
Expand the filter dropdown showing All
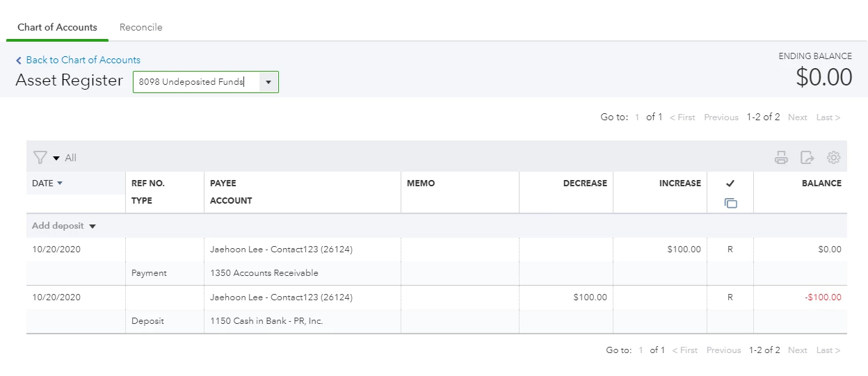[56, 158]
